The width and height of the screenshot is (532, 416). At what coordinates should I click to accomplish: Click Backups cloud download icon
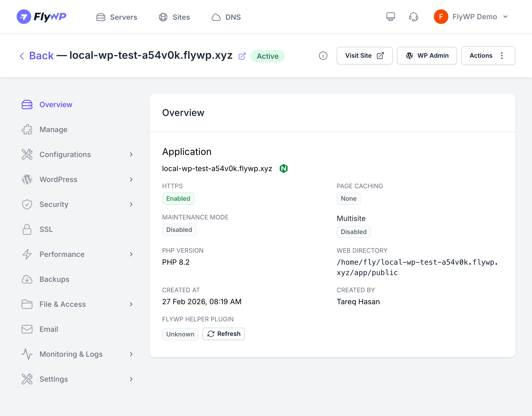click(27, 279)
